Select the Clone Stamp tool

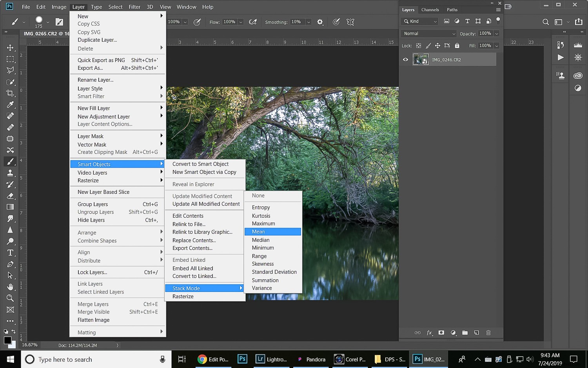[x=11, y=173]
